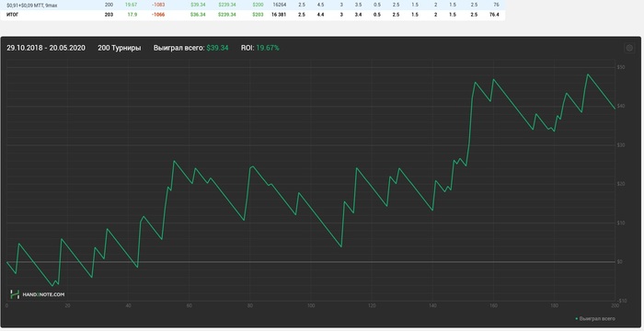Click the $200 buy-in total cell
The image size is (644, 331).
[x=258, y=5]
